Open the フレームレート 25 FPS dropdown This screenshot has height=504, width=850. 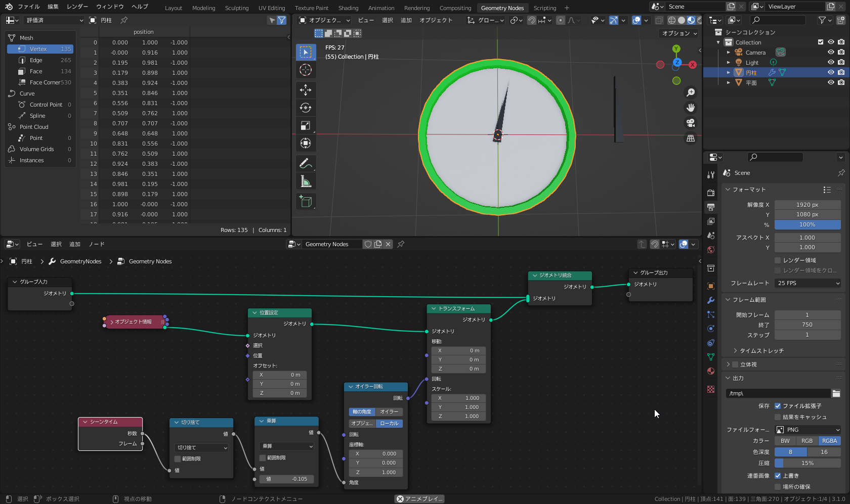807,283
